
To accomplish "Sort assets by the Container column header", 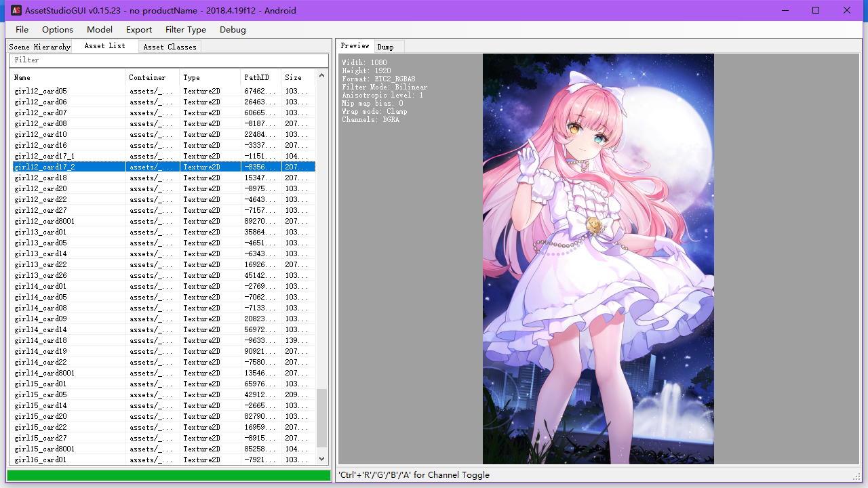I will [x=152, y=77].
